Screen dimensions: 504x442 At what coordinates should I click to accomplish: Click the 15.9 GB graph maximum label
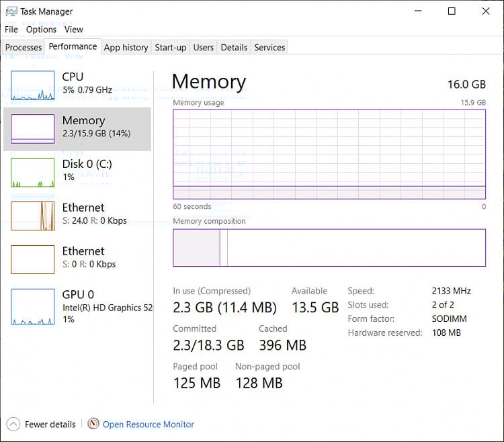click(473, 103)
